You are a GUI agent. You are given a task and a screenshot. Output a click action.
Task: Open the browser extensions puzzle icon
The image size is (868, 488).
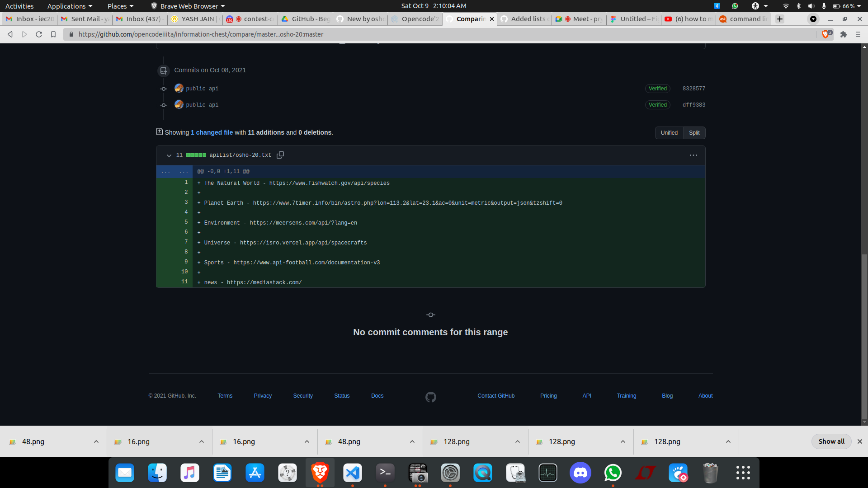point(844,34)
